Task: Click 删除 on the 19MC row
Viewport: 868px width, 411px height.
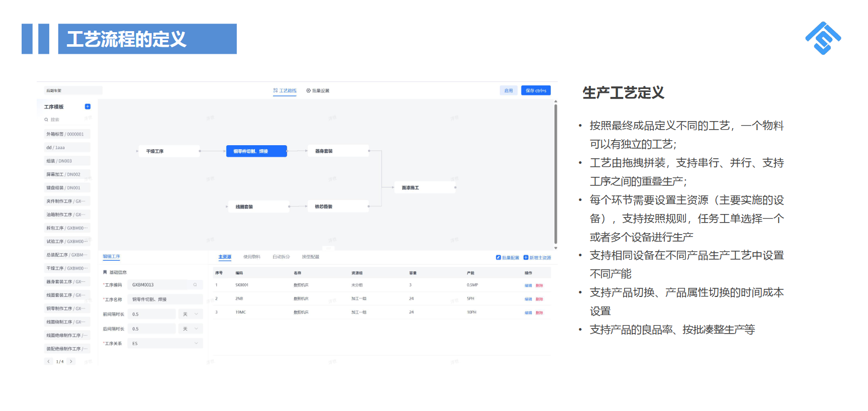Action: point(539,313)
